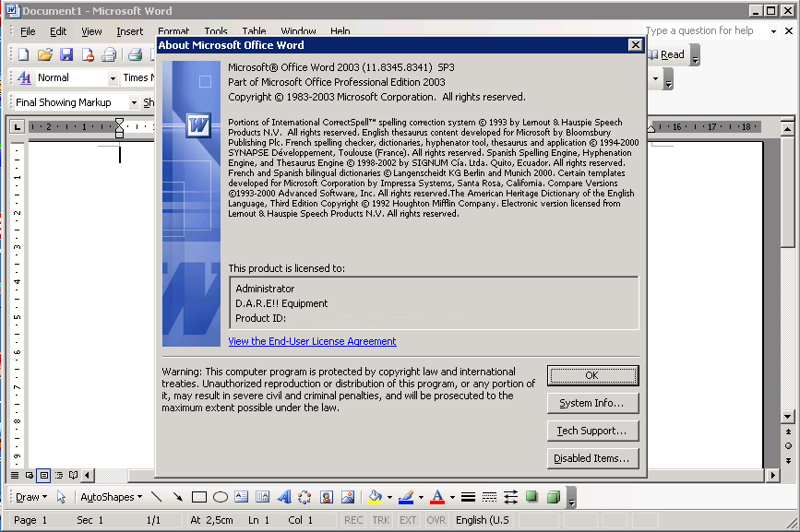Save the document with the floppy disk icon

pyautogui.click(x=66, y=54)
